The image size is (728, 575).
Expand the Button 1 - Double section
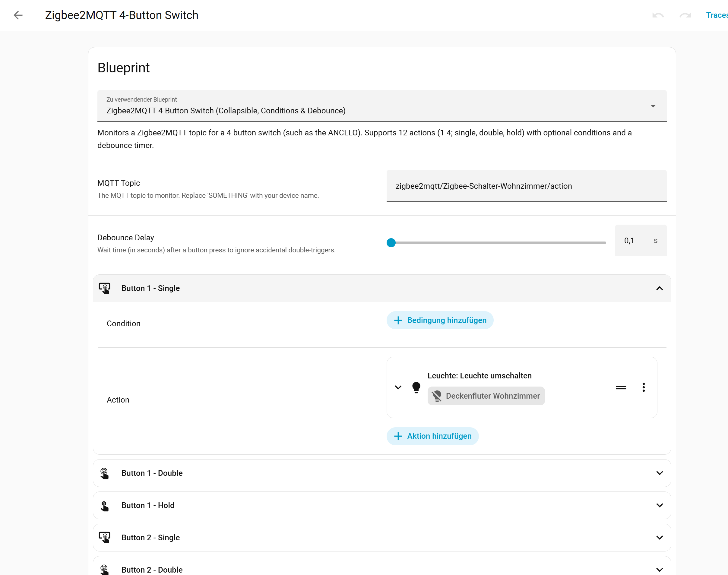coord(659,473)
